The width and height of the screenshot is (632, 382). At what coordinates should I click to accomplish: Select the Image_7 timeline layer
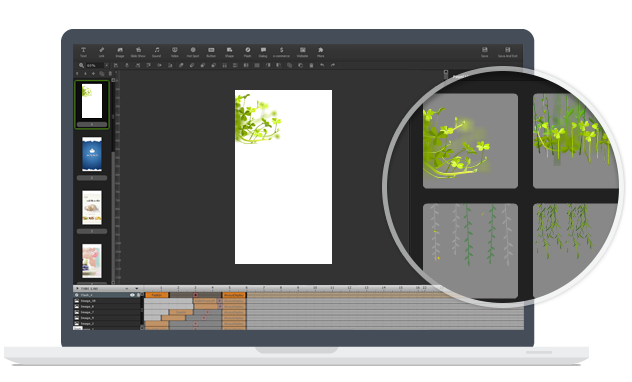tap(107, 312)
